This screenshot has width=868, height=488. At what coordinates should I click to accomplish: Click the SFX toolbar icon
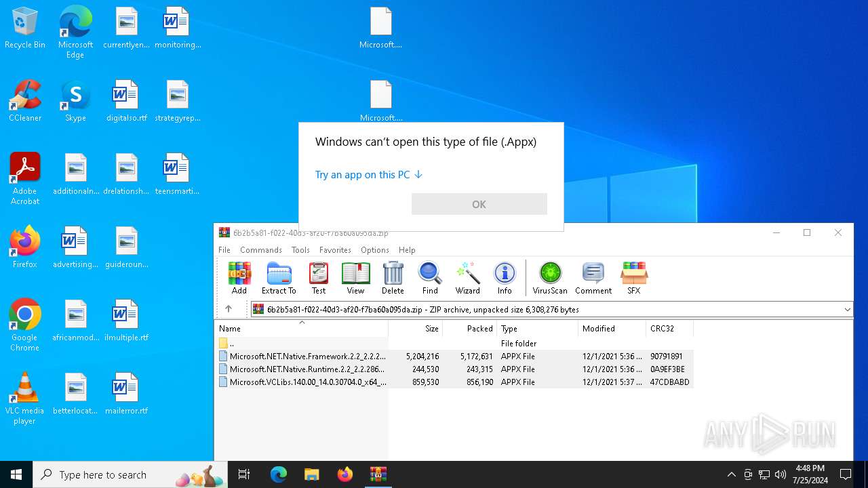click(x=634, y=278)
